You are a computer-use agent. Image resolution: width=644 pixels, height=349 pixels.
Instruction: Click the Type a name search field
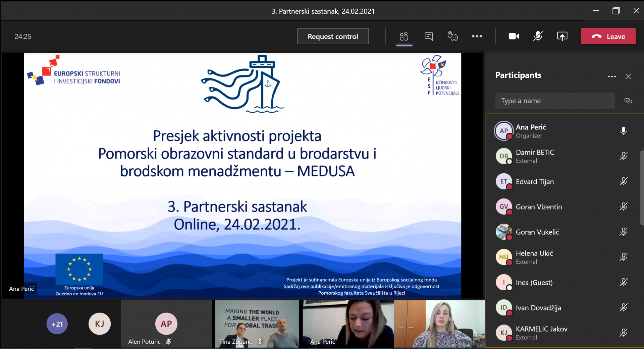(555, 101)
